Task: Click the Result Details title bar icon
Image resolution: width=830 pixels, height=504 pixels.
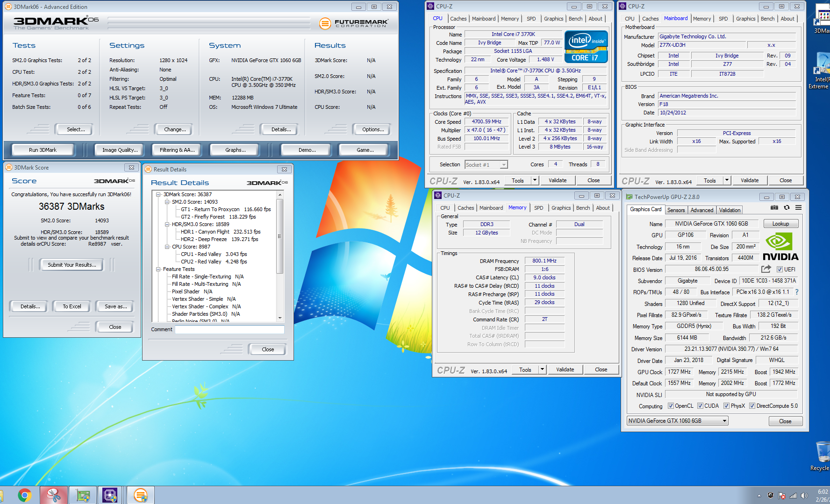Action: tap(148, 169)
